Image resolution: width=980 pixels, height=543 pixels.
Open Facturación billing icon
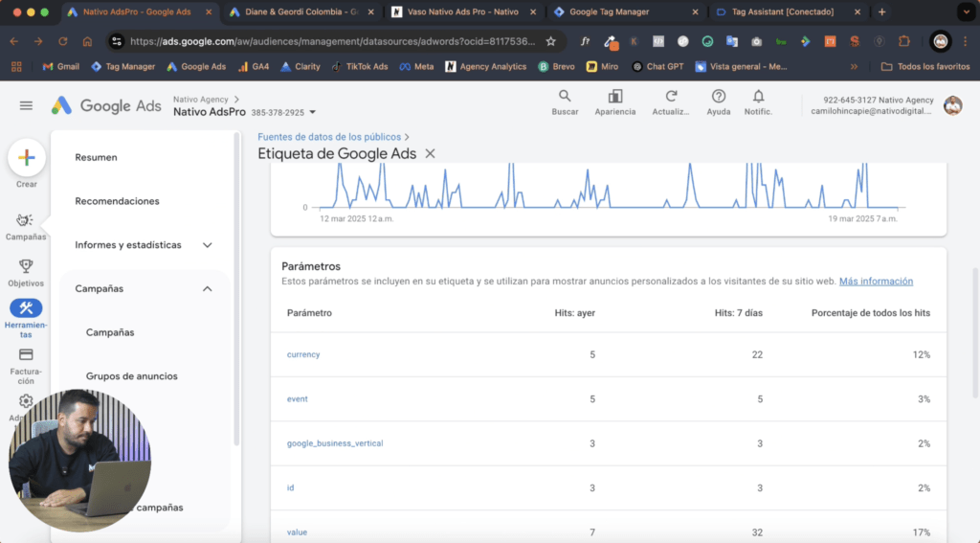pyautogui.click(x=26, y=354)
